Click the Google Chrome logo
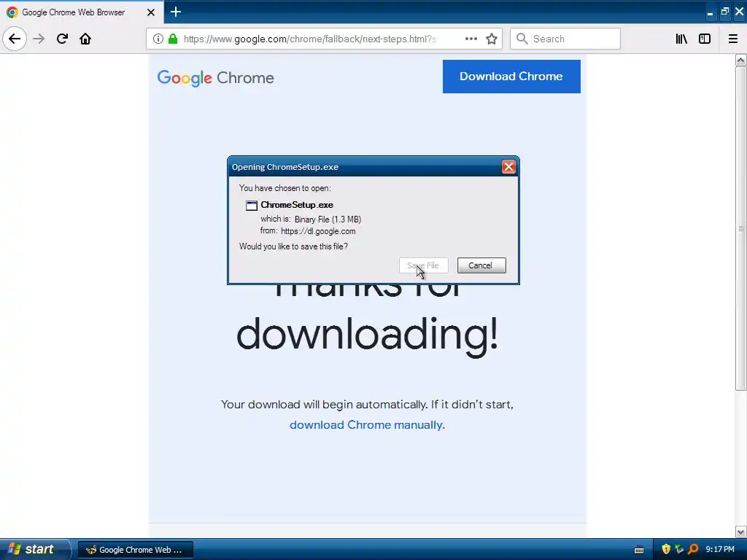747x560 pixels. [215, 77]
